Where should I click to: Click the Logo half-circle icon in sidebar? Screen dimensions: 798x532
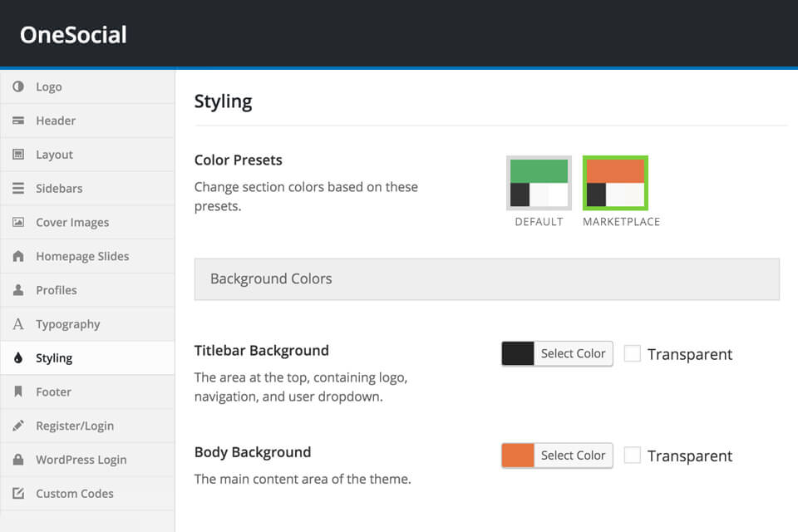[x=18, y=86]
